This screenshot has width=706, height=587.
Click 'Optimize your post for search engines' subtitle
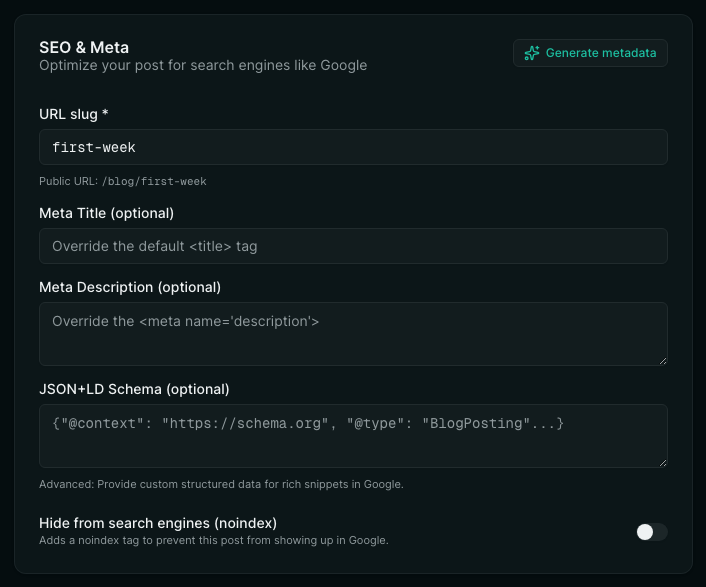point(203,66)
